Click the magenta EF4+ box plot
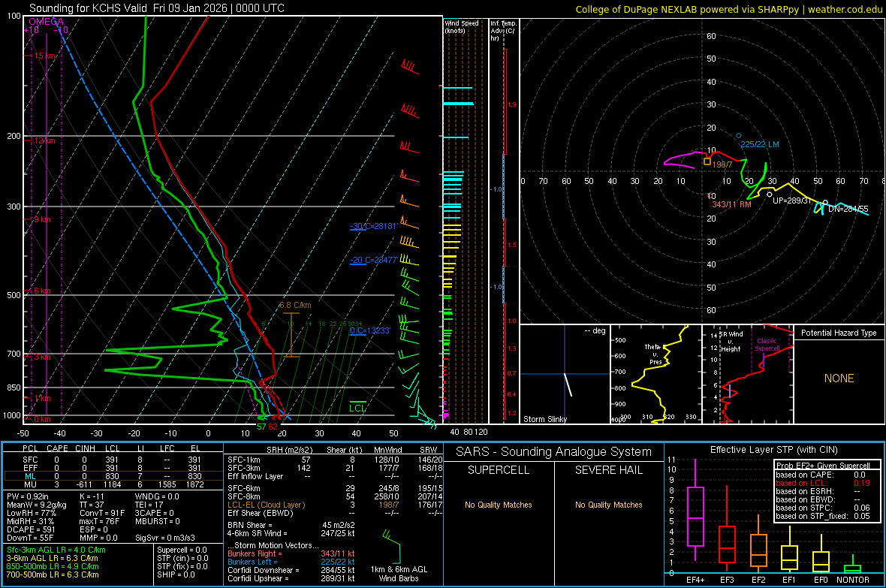The width and height of the screenshot is (886, 588). click(x=695, y=511)
